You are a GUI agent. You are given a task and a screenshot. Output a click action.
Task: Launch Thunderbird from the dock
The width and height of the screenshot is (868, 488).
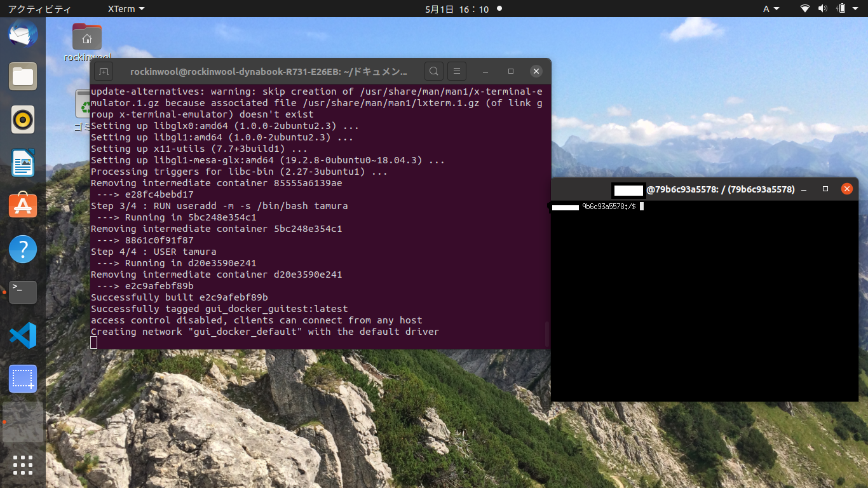pyautogui.click(x=23, y=34)
